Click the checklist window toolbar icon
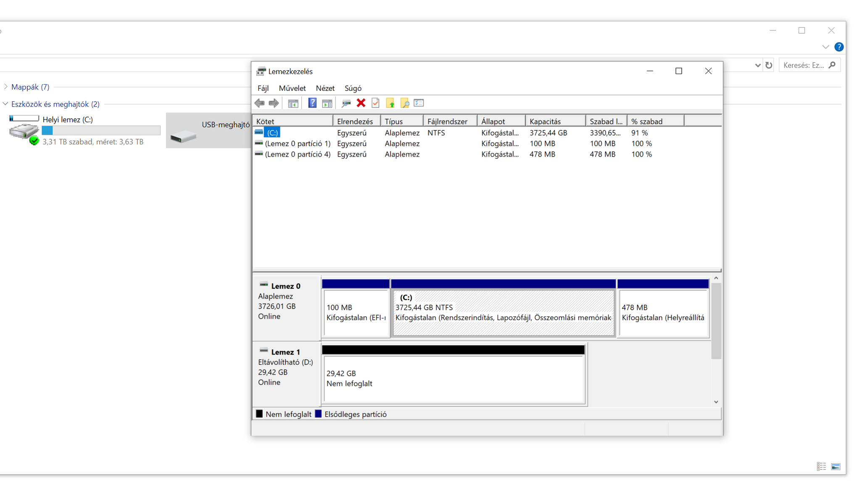 [x=419, y=103]
